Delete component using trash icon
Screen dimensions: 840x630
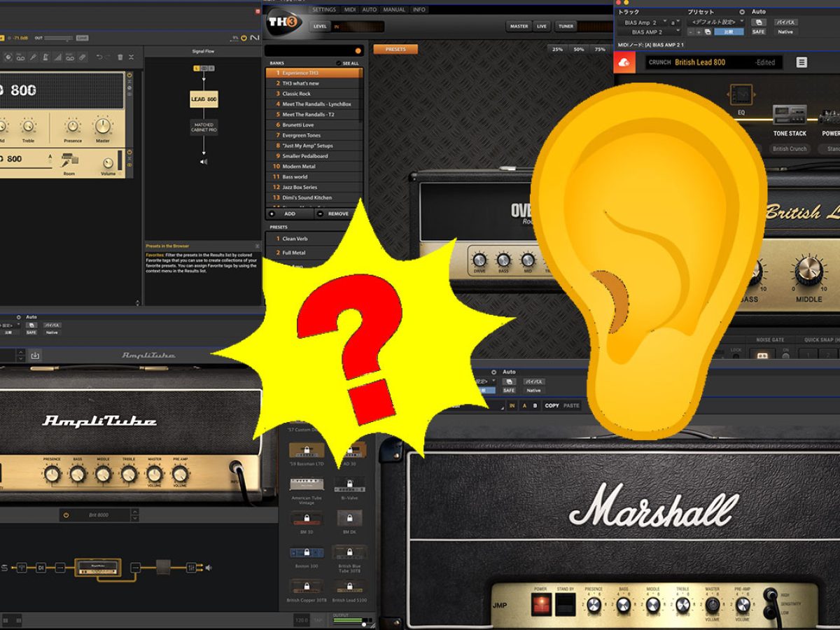120,57
